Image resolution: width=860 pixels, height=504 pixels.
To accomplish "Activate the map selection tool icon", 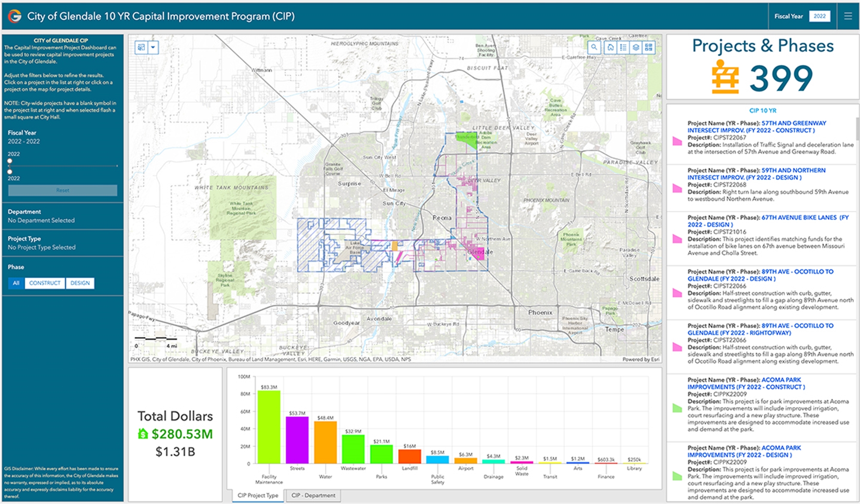I will [141, 47].
